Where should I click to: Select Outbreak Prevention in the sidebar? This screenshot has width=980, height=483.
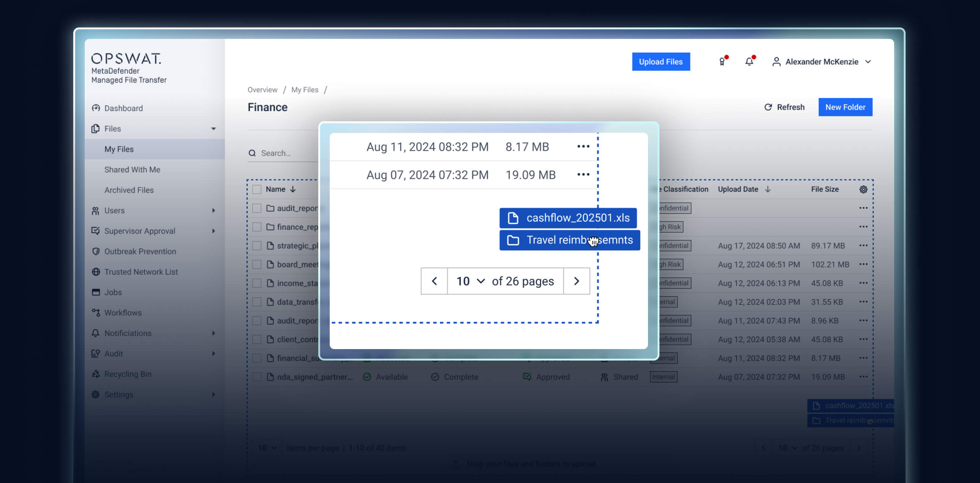coord(140,251)
